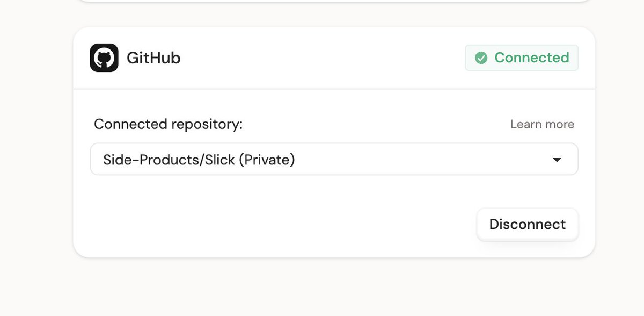Screen dimensions: 644x316
Task: Click the "(Private)" text in repository field
Action: tap(266, 160)
